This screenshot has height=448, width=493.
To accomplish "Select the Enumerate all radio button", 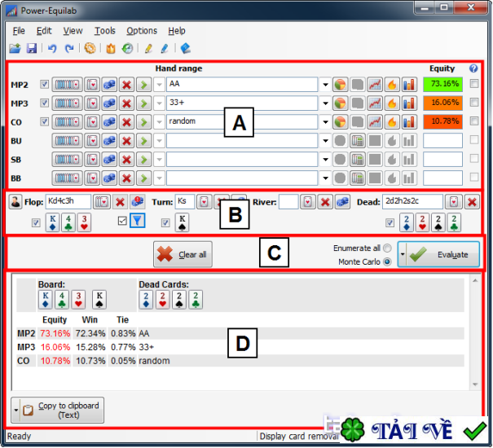I will coord(387,248).
